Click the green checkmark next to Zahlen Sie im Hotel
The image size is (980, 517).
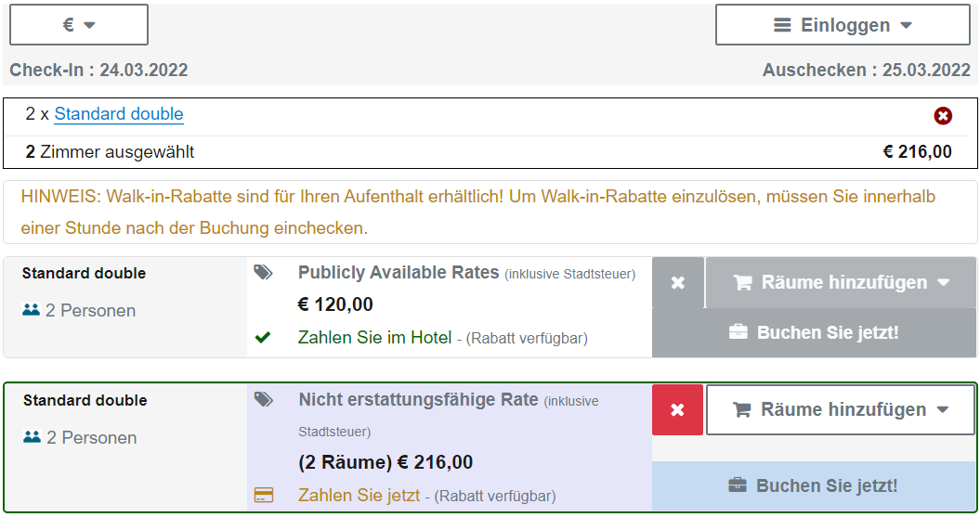point(263,338)
